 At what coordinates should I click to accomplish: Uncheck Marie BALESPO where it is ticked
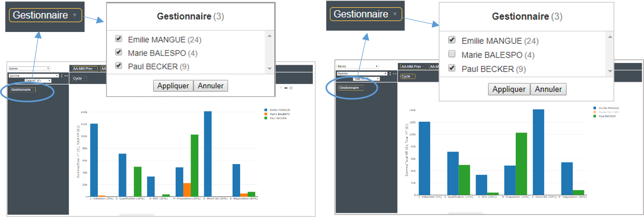tap(119, 52)
